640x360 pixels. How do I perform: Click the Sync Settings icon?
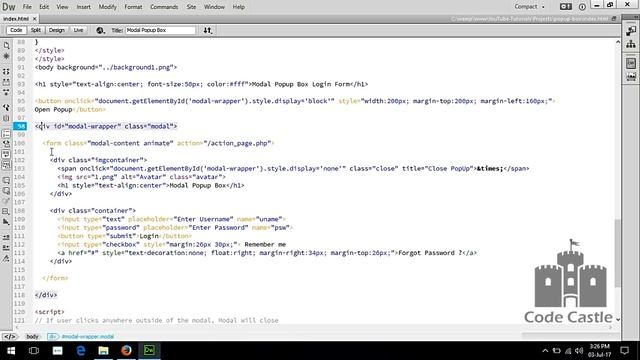pyautogui.click(x=566, y=7)
